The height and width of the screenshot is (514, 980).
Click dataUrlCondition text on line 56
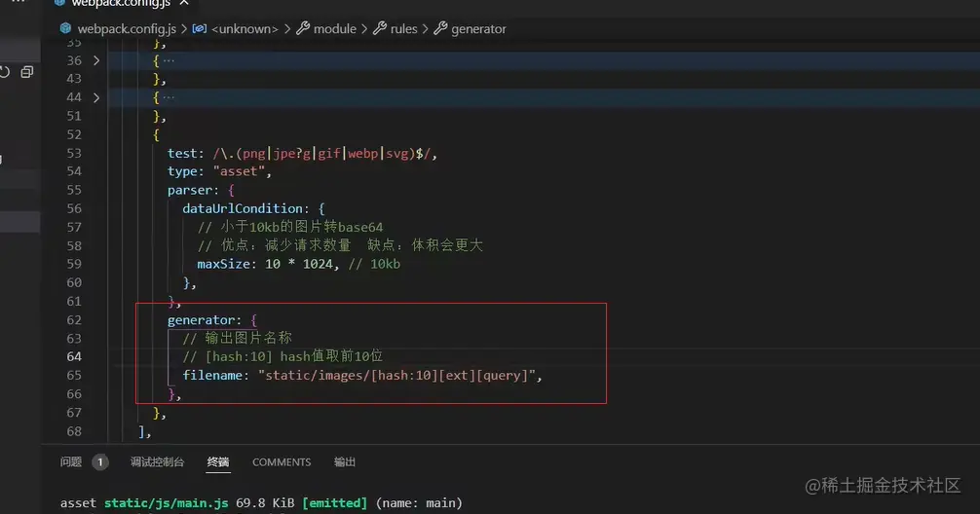point(243,208)
